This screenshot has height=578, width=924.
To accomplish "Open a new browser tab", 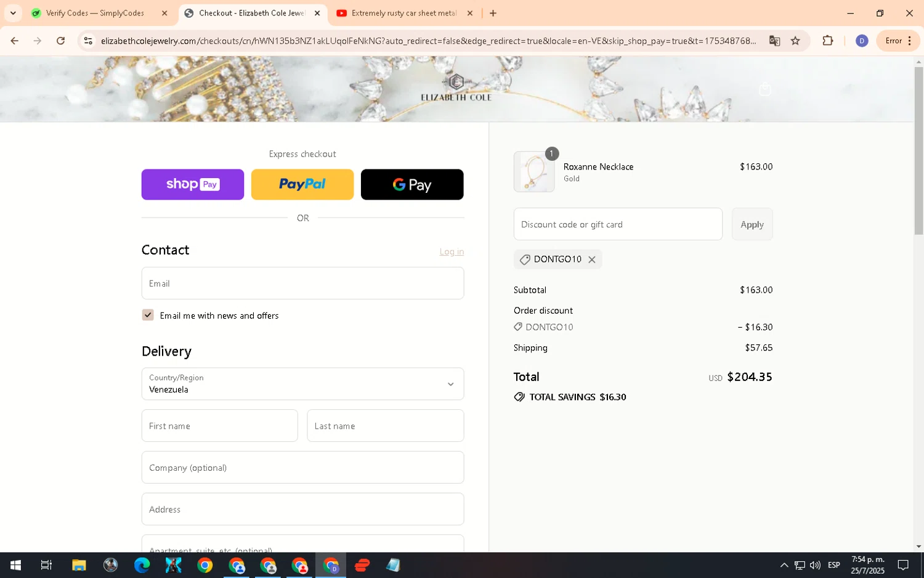I will (x=493, y=13).
